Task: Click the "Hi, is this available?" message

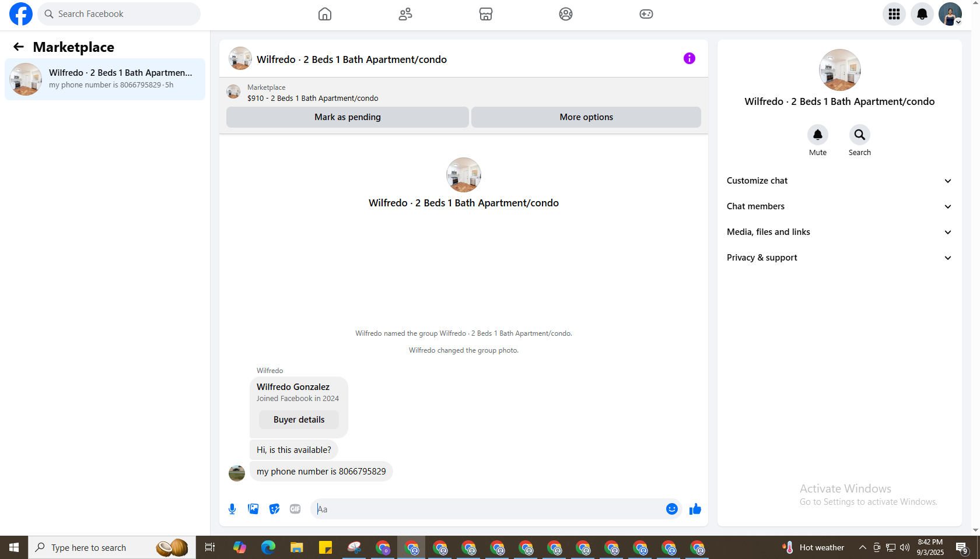Action: point(294,450)
